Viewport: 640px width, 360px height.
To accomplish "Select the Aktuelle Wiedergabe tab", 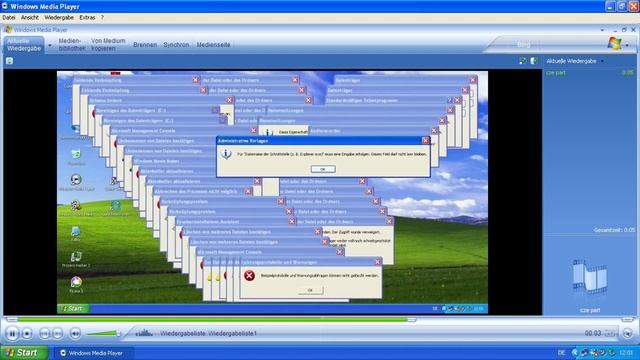I will point(24,44).
